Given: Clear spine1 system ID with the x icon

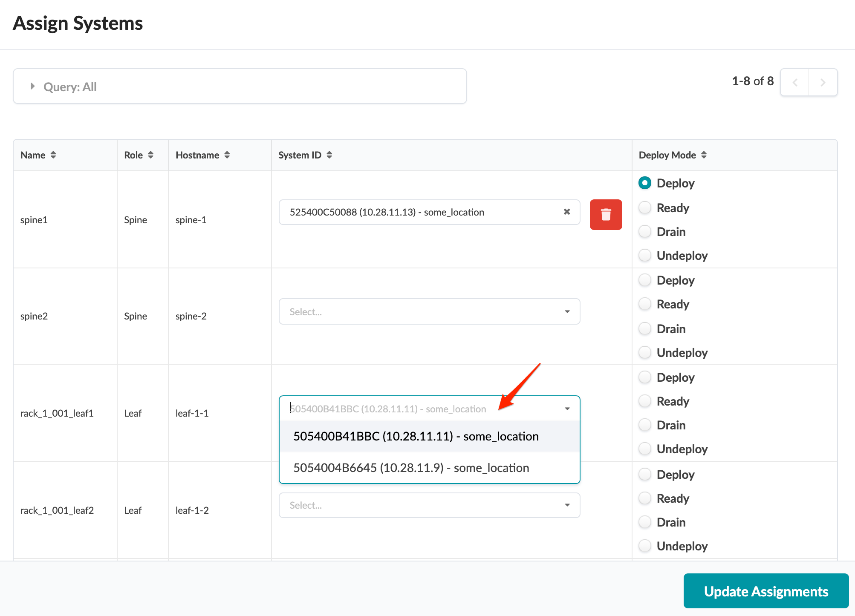Looking at the screenshot, I should pyautogui.click(x=567, y=212).
